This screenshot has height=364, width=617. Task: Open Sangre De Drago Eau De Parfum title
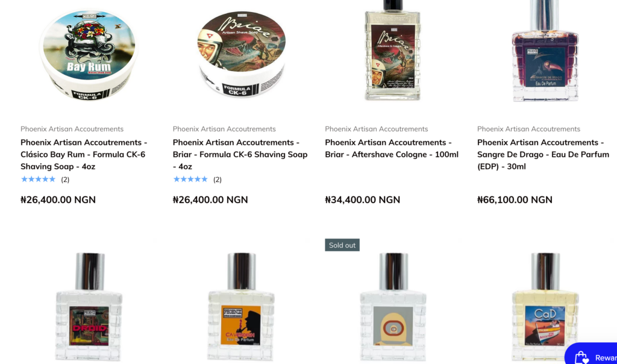pos(543,154)
